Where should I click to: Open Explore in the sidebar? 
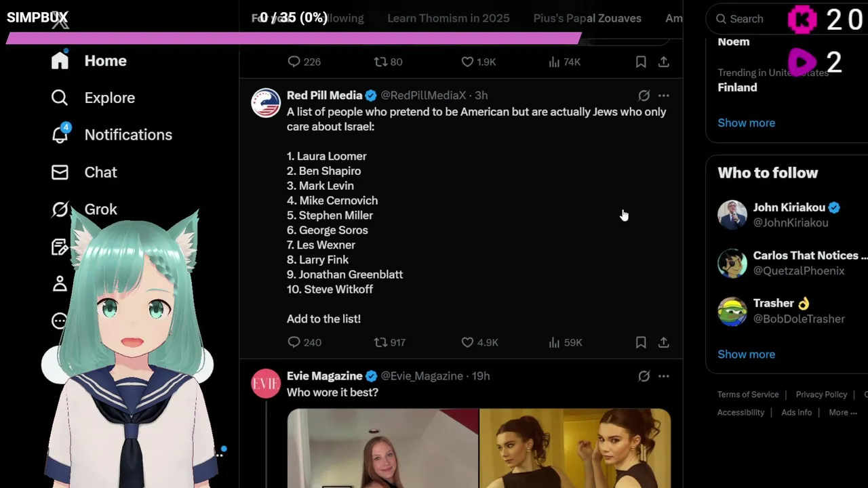click(93, 98)
